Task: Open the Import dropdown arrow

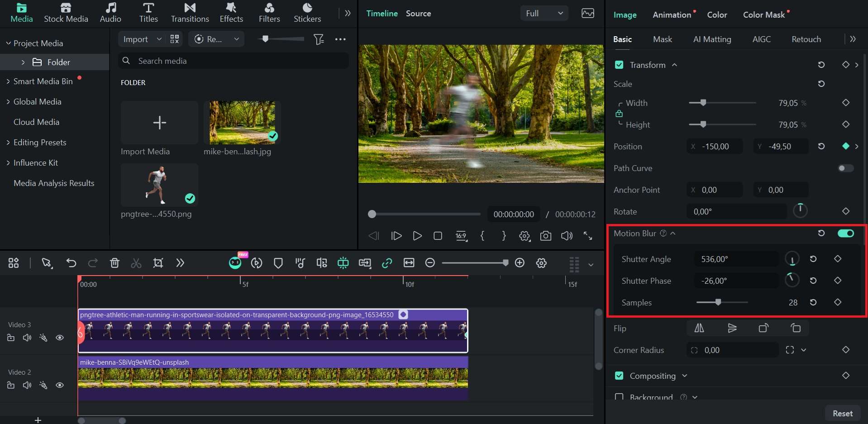Action: coord(159,39)
